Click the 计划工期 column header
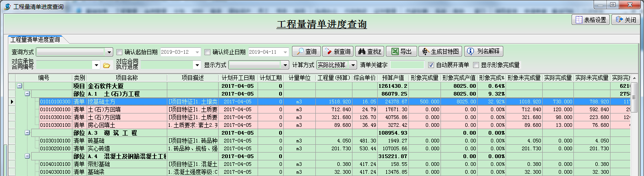The image size is (644, 176). tap(270, 78)
